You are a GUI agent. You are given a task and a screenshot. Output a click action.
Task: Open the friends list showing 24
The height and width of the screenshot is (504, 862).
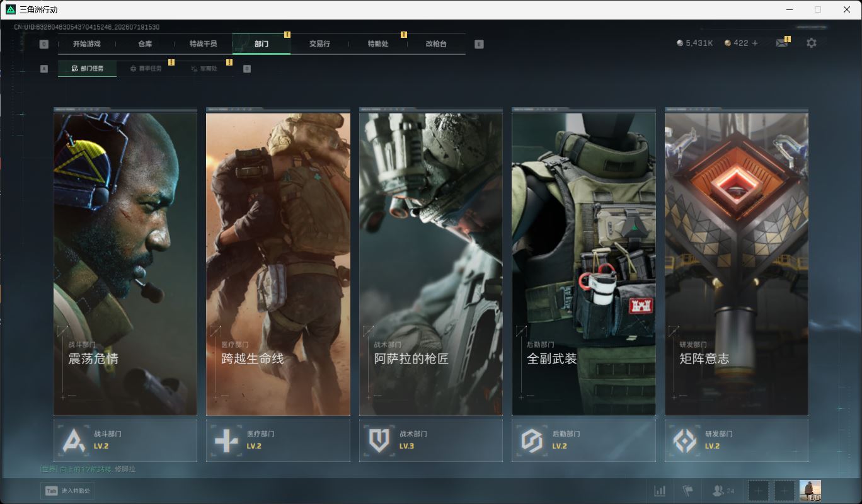coord(723,490)
